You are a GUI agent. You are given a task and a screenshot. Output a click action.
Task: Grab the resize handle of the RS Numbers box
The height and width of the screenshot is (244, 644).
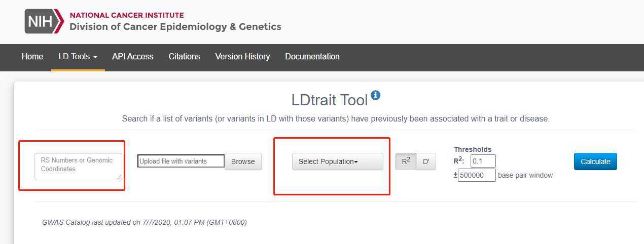tap(119, 177)
